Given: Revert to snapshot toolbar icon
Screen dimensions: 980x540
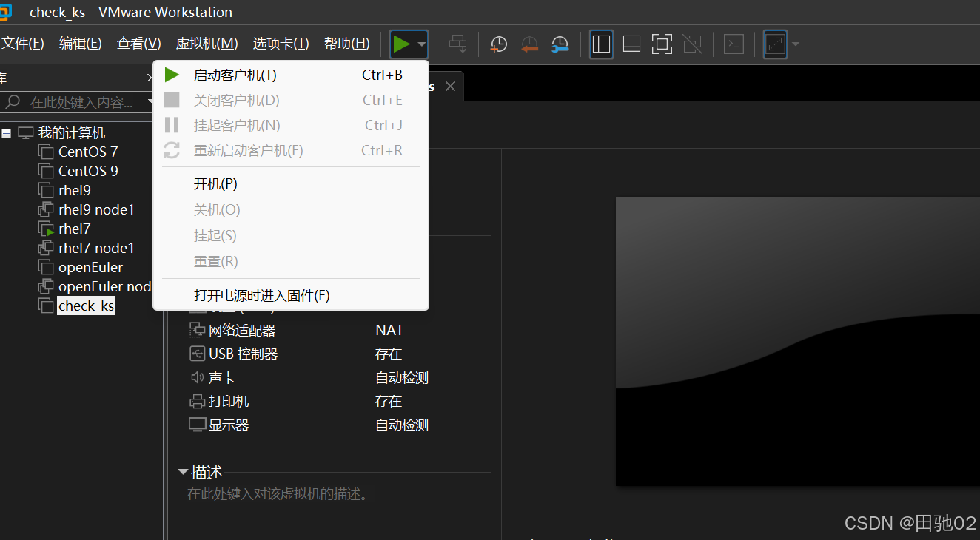Looking at the screenshot, I should (x=529, y=44).
